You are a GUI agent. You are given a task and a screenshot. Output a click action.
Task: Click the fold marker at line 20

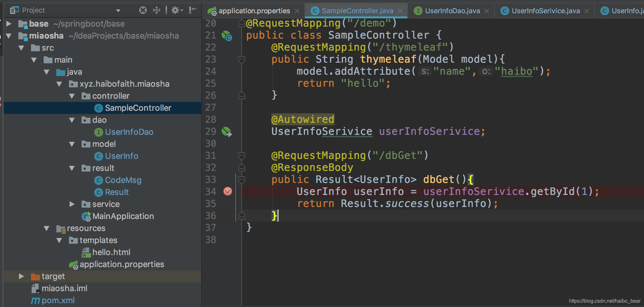click(242, 23)
